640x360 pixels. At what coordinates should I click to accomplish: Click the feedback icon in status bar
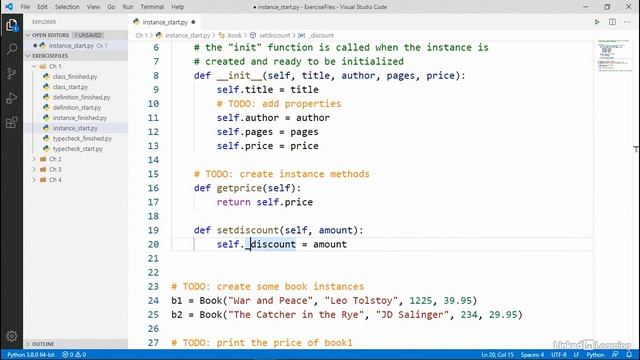[x=615, y=355]
